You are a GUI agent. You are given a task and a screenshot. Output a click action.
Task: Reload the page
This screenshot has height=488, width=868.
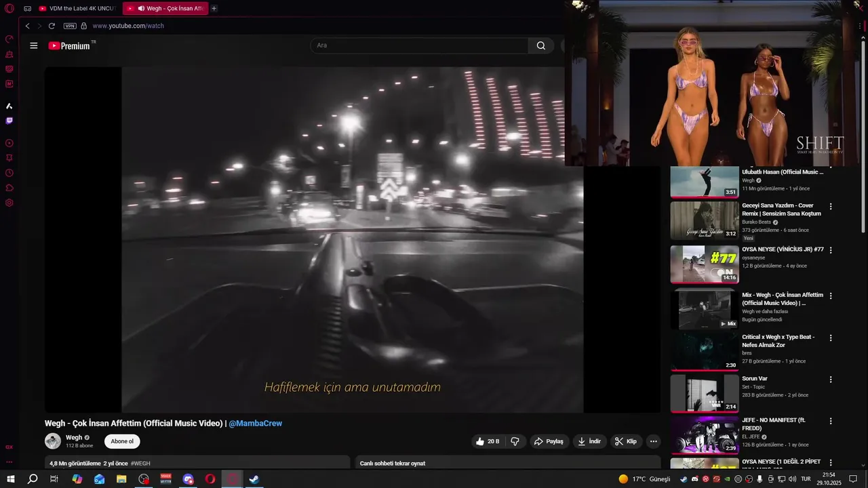[x=52, y=26]
